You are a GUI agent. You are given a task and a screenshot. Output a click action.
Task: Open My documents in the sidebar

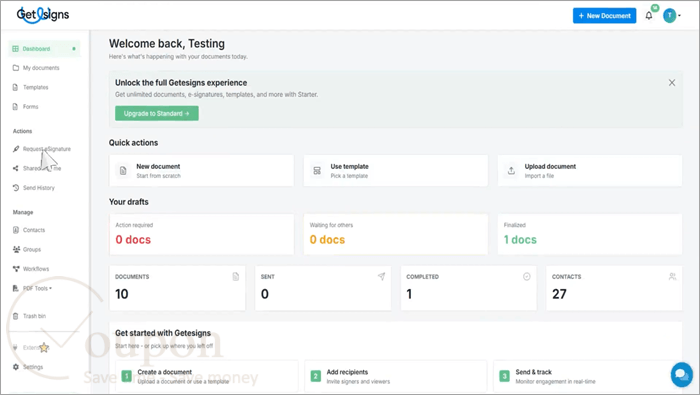[x=41, y=68]
